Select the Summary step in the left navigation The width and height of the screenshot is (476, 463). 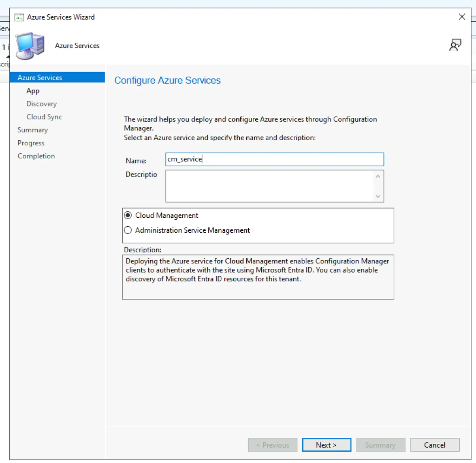33,130
